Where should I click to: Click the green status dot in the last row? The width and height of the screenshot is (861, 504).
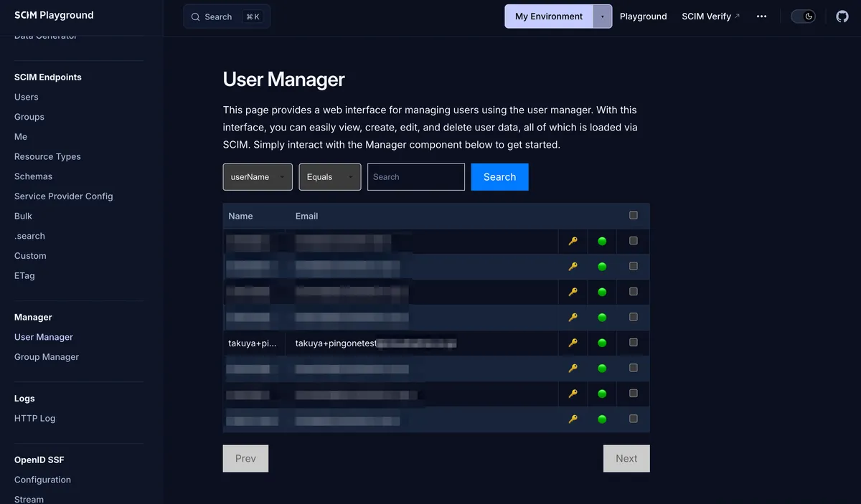pyautogui.click(x=602, y=419)
